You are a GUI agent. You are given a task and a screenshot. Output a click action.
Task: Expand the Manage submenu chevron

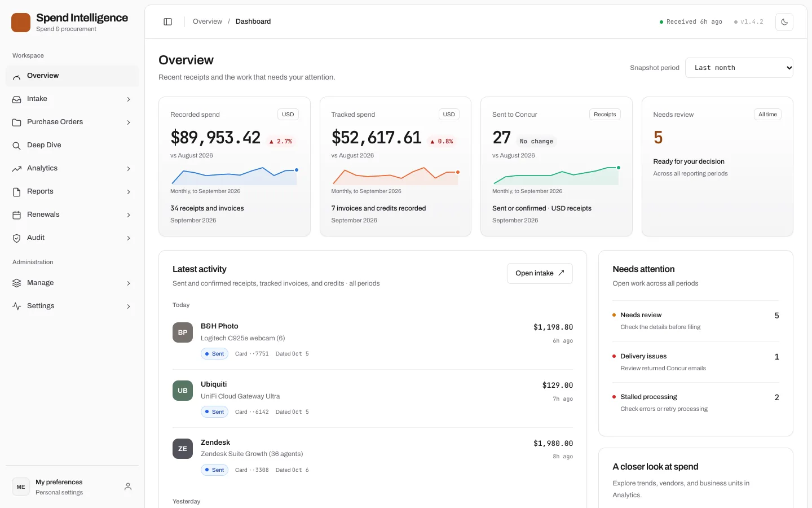129,283
